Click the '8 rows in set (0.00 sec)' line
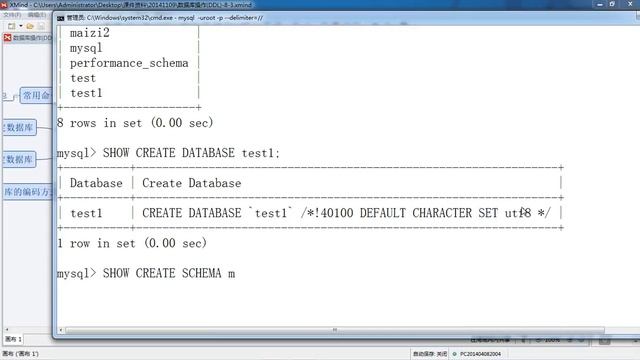 point(135,123)
